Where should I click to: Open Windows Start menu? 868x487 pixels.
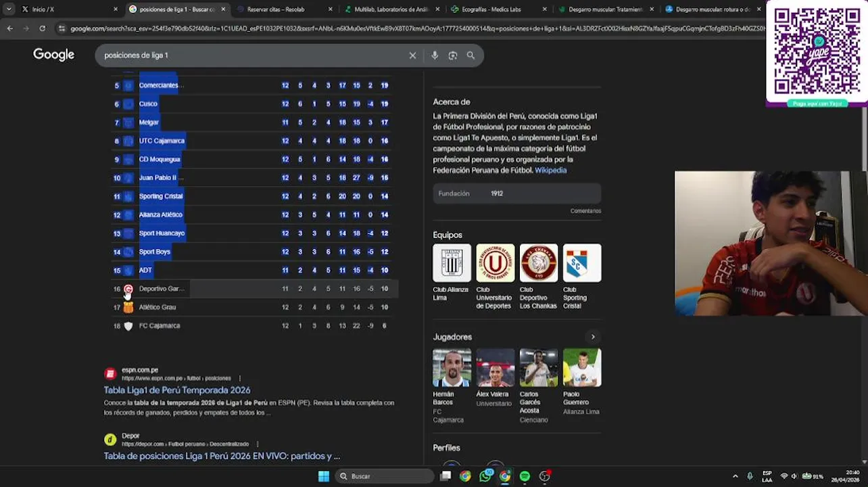324,476
